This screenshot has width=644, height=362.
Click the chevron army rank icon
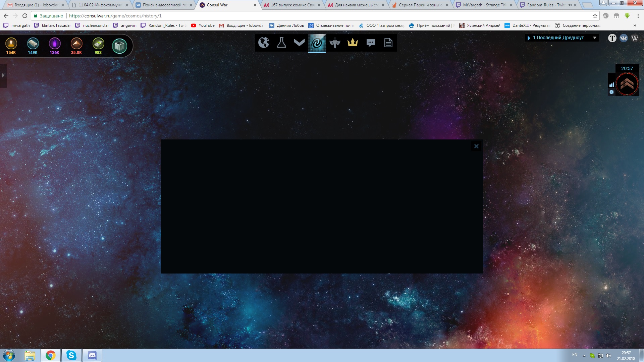point(299,42)
